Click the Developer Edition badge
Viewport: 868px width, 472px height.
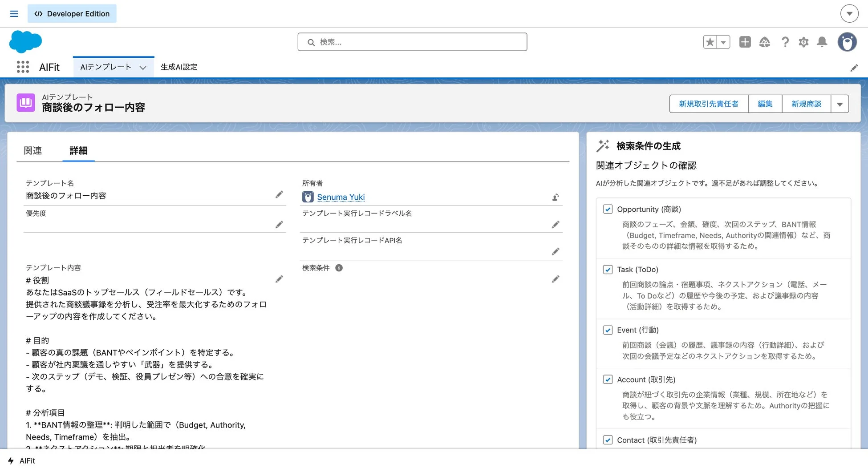pos(72,14)
